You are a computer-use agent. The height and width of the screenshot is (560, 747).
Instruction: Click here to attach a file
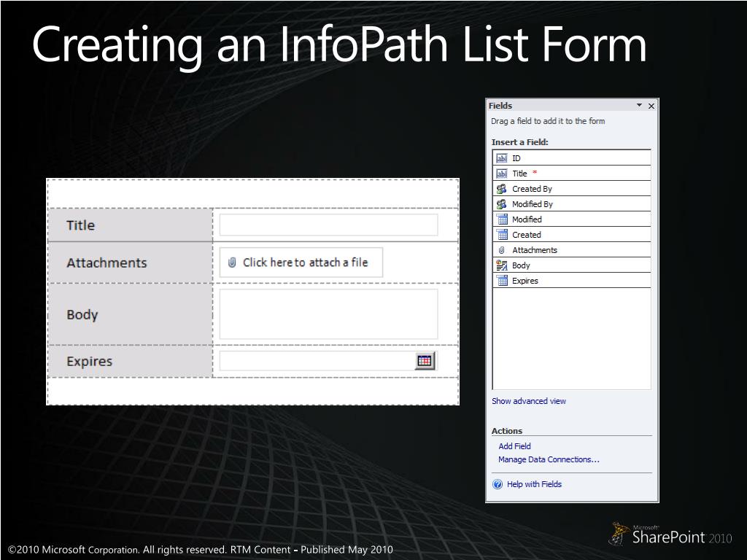click(301, 262)
